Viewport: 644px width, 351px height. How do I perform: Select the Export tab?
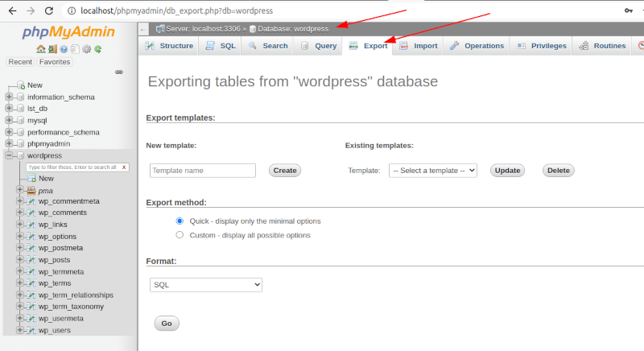pos(368,46)
